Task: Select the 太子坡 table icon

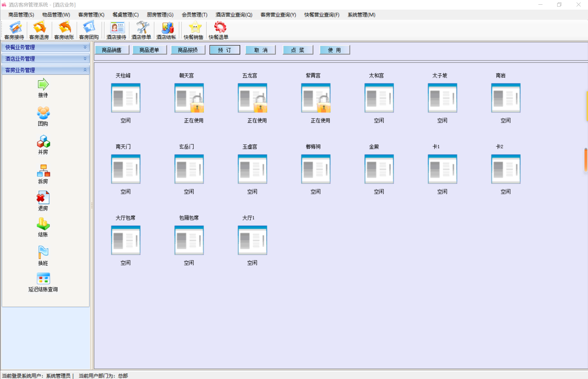Action: 442,98
